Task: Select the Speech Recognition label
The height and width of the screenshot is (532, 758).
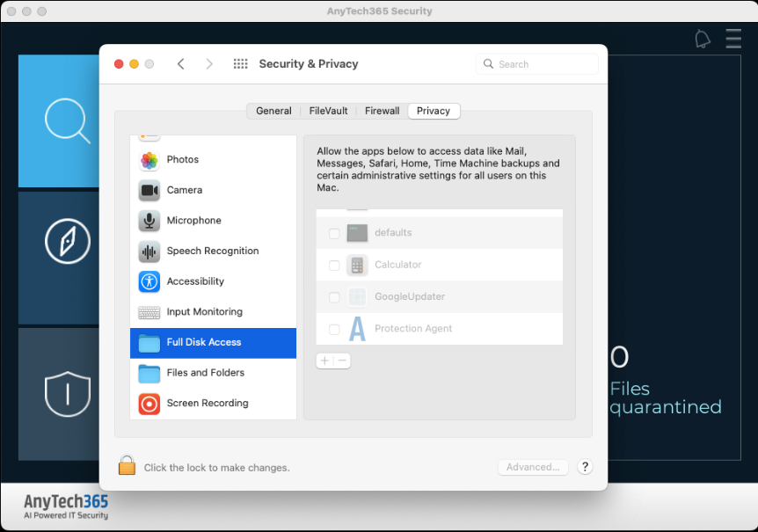Action: pos(213,251)
